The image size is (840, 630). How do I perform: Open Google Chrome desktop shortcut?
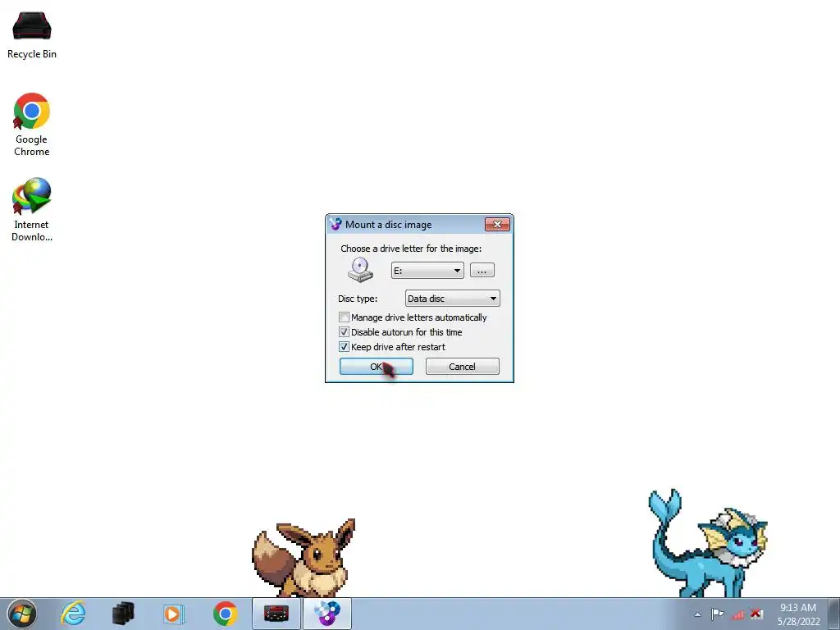32,125
